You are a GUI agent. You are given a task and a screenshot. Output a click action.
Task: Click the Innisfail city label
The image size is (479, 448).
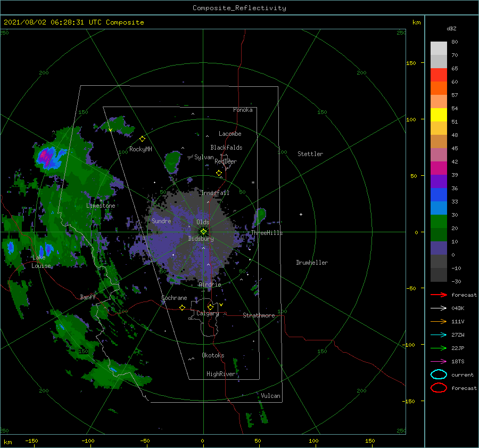coord(215,193)
